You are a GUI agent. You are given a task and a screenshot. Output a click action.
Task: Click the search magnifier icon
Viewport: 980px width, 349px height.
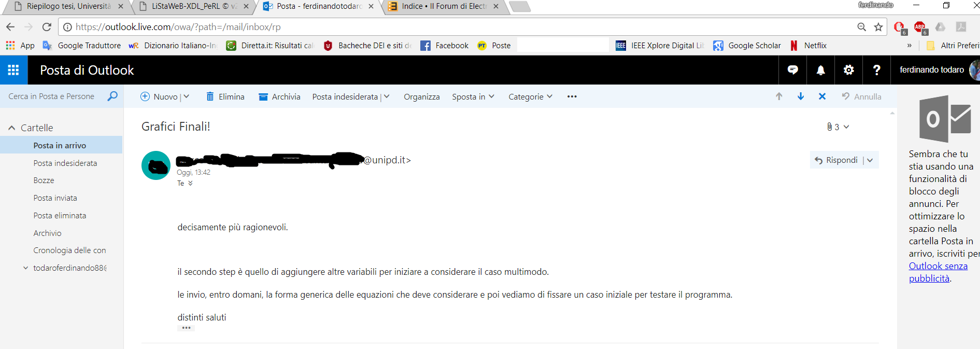pos(112,96)
